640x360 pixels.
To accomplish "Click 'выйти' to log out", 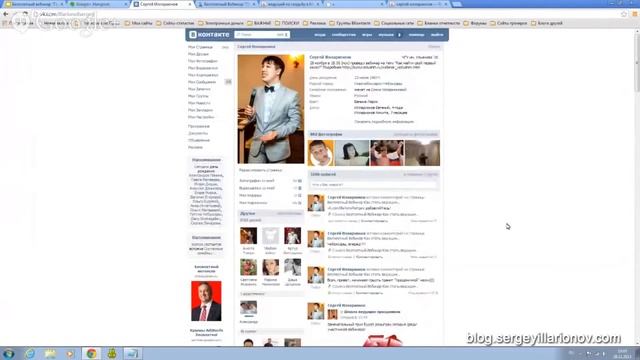I will click(437, 35).
